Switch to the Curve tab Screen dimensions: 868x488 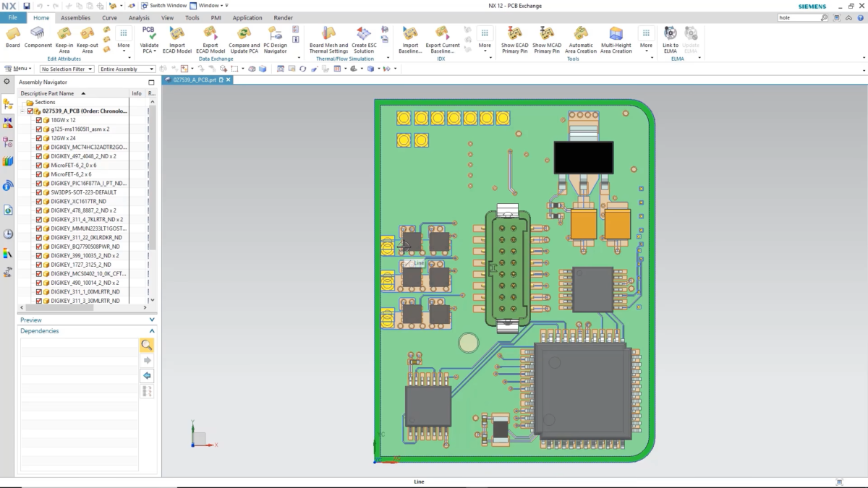point(109,17)
